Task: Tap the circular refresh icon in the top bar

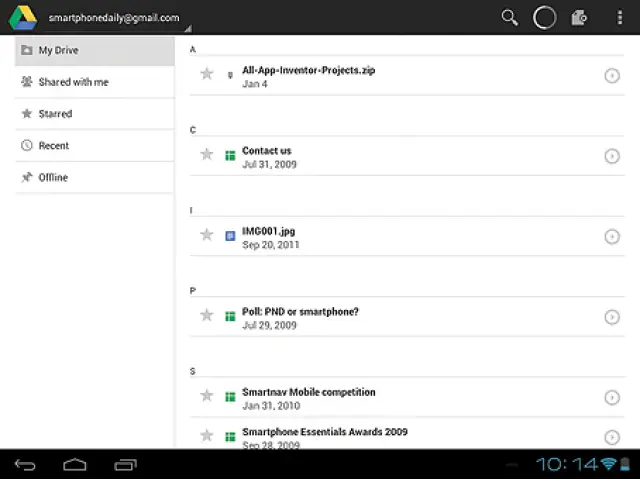Action: [544, 17]
